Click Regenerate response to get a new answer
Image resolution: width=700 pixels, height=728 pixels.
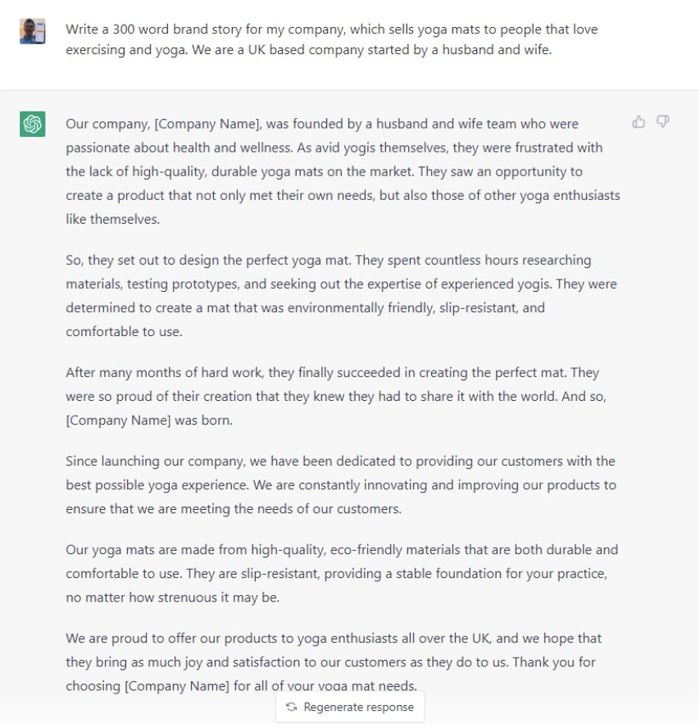coord(349,708)
